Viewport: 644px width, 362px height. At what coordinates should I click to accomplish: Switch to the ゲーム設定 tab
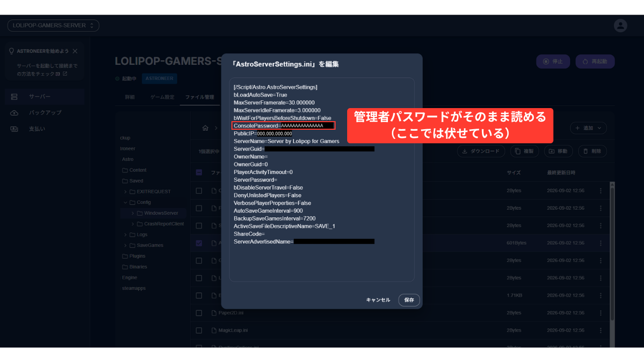(162, 97)
